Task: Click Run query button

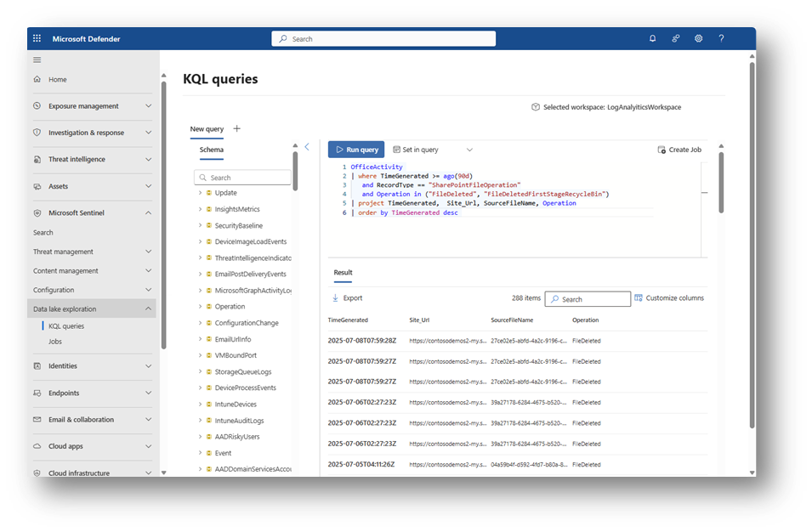Action: [x=356, y=150]
